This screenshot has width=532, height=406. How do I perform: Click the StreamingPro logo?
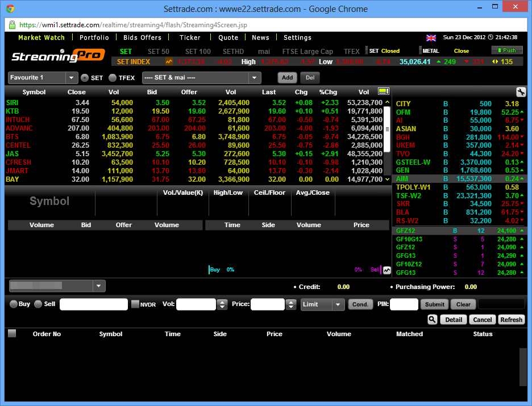(x=57, y=56)
